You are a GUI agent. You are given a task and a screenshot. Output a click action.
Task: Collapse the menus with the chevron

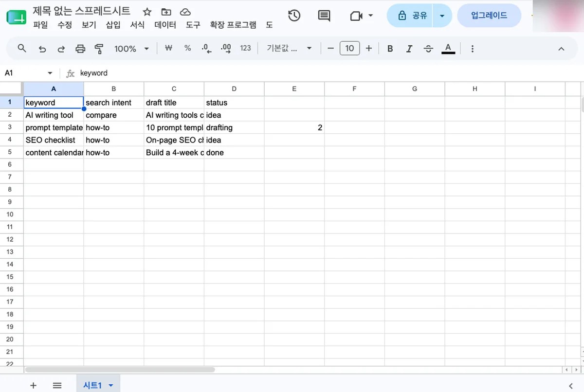pos(561,49)
